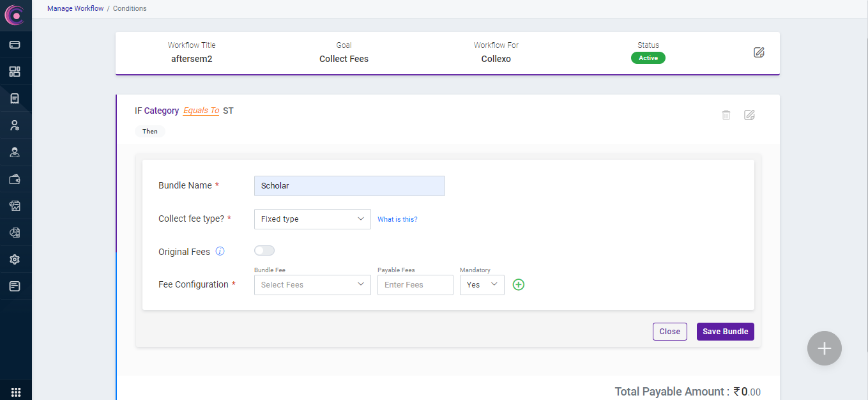Image resolution: width=868 pixels, height=400 pixels.
Task: Click the 'What is this?' link
Action: coord(397,219)
